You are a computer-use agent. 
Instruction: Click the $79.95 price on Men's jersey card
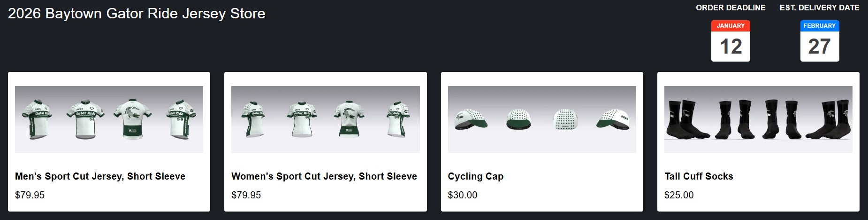point(30,195)
